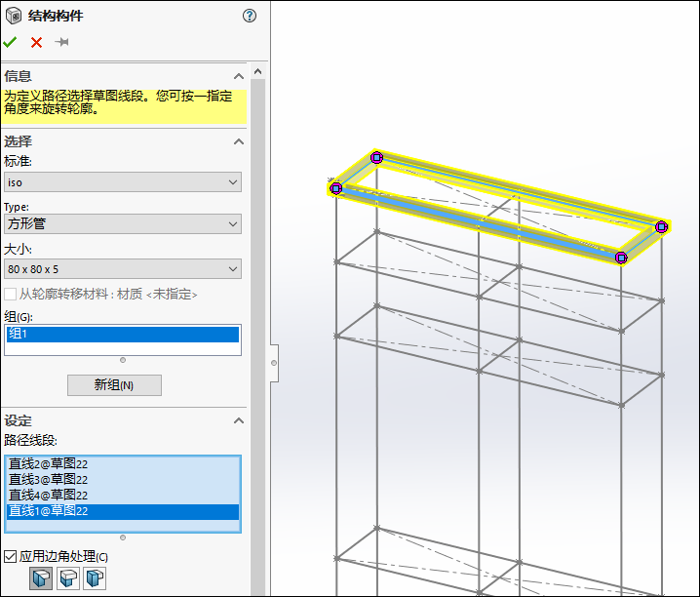700x597 pixels.
Task: Click the 新组(N) button
Action: (114, 385)
